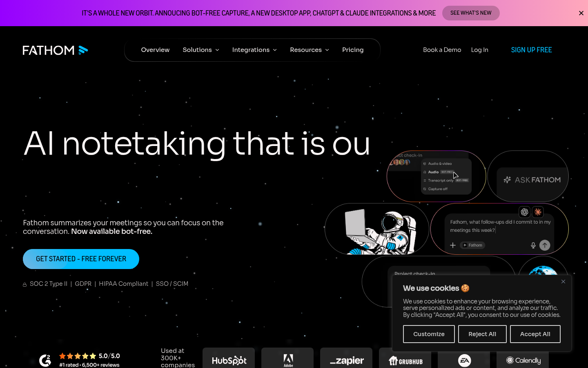The image size is (588, 368).
Task: Click the 'HIPAA Compliant' text
Action: click(x=124, y=284)
